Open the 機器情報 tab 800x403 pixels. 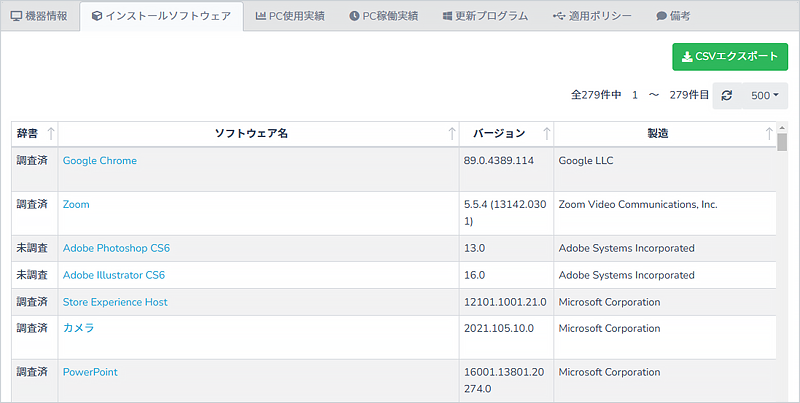(x=40, y=16)
